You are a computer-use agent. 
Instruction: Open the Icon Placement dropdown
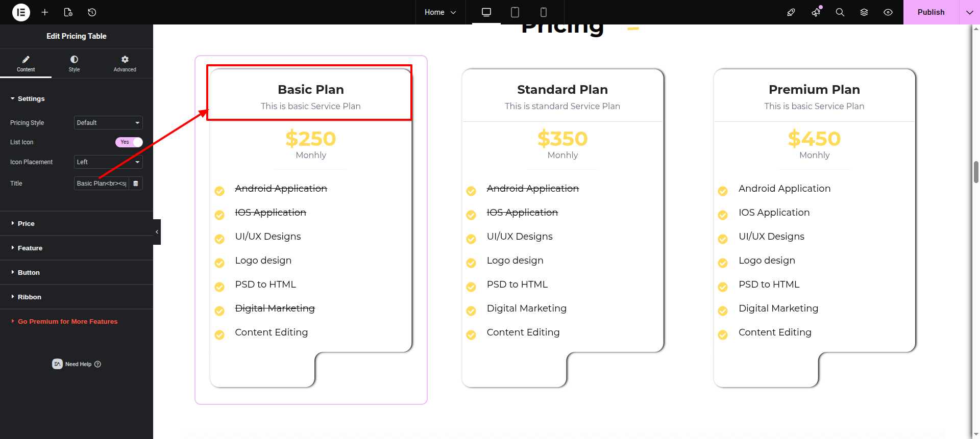point(108,162)
